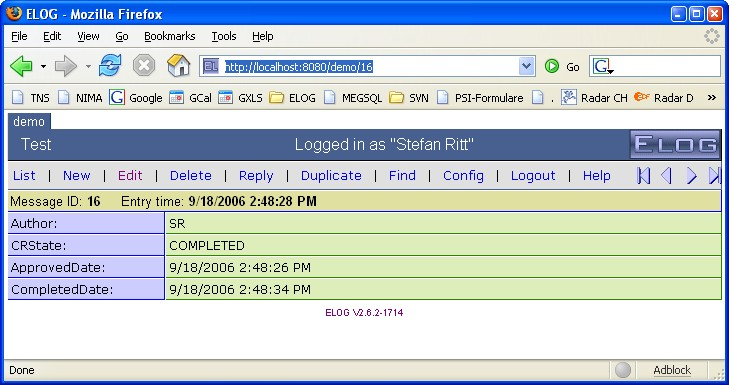
Task: Open the Bookmarks menu
Action: (x=170, y=36)
